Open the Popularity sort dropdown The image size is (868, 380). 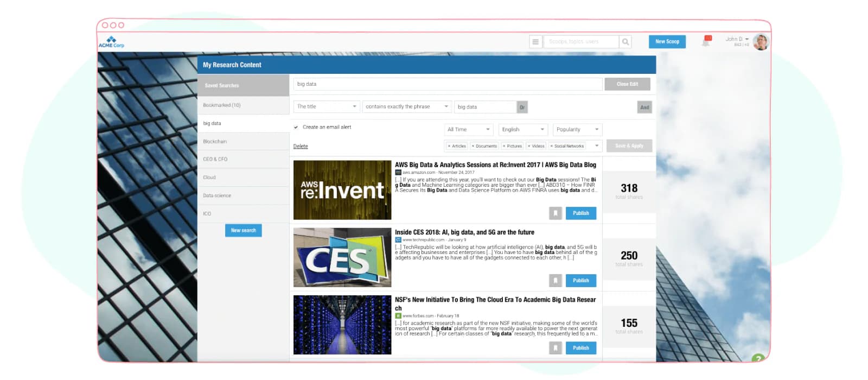(x=577, y=130)
